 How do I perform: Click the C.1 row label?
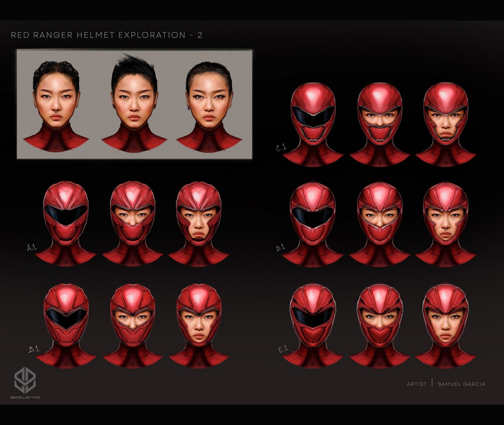[281, 148]
